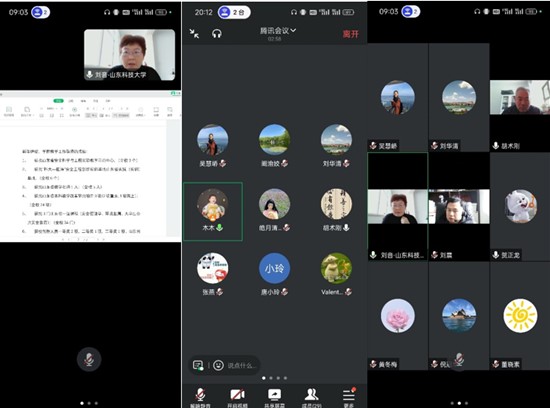550x408 pixels.
Task: Tap the 吴慧娇 name label on right screen
Action: click(388, 146)
